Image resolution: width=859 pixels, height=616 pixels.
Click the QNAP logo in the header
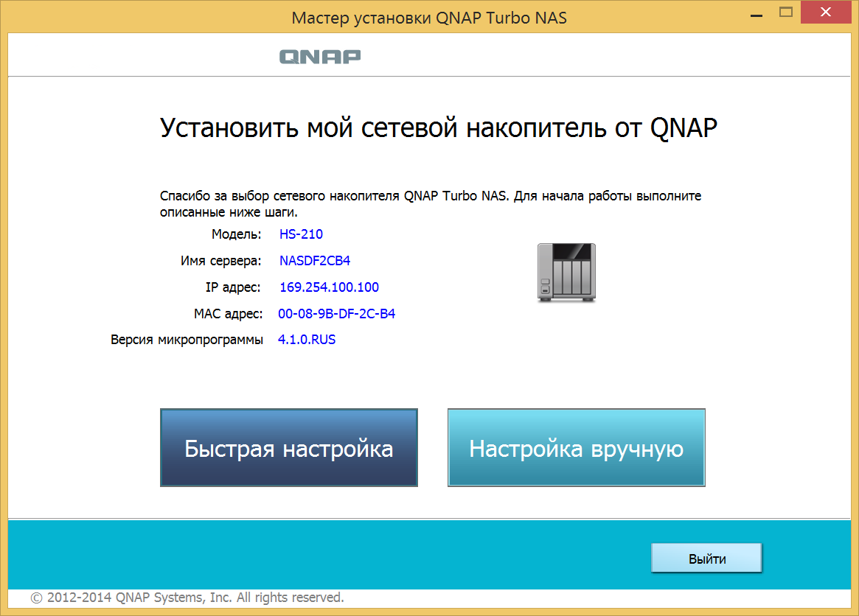tap(319, 57)
